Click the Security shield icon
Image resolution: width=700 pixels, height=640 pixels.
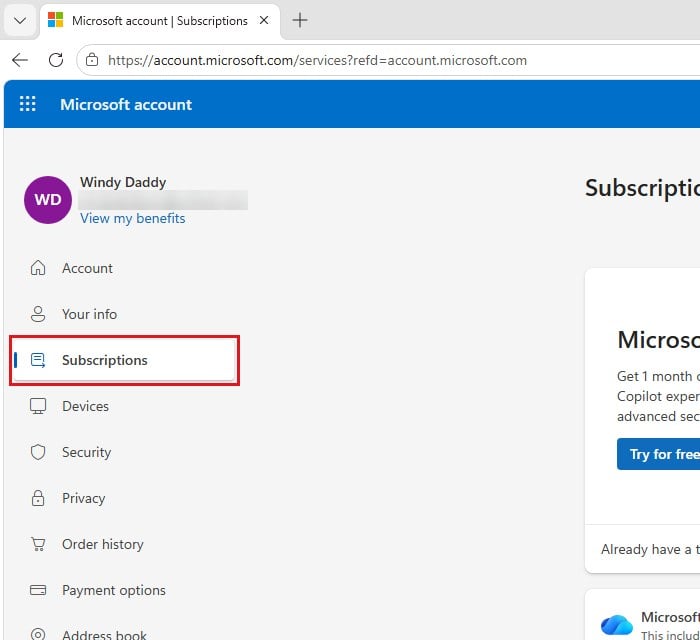[x=38, y=452]
